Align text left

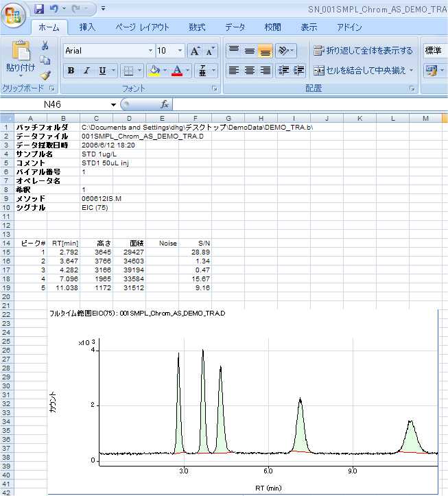coord(234,71)
